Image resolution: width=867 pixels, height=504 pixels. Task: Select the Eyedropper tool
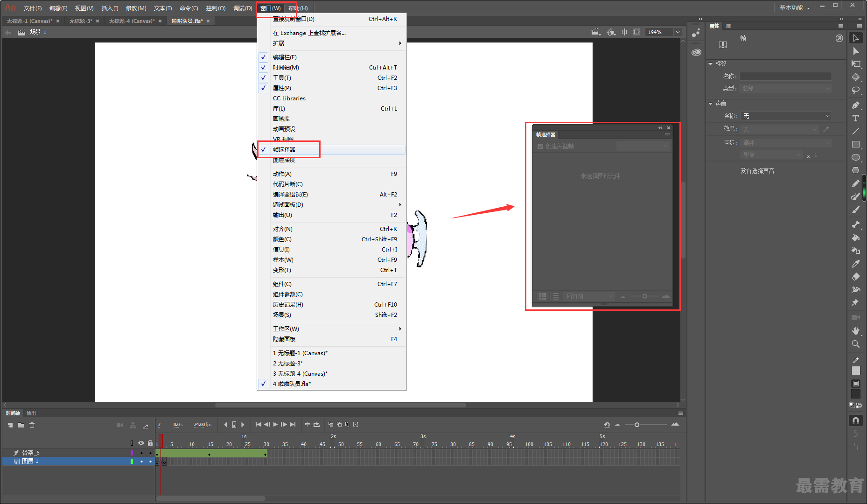coord(856,264)
